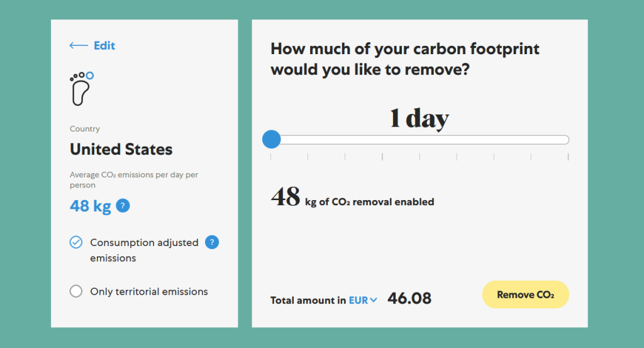Click the Only territorial emissions label

[149, 291]
